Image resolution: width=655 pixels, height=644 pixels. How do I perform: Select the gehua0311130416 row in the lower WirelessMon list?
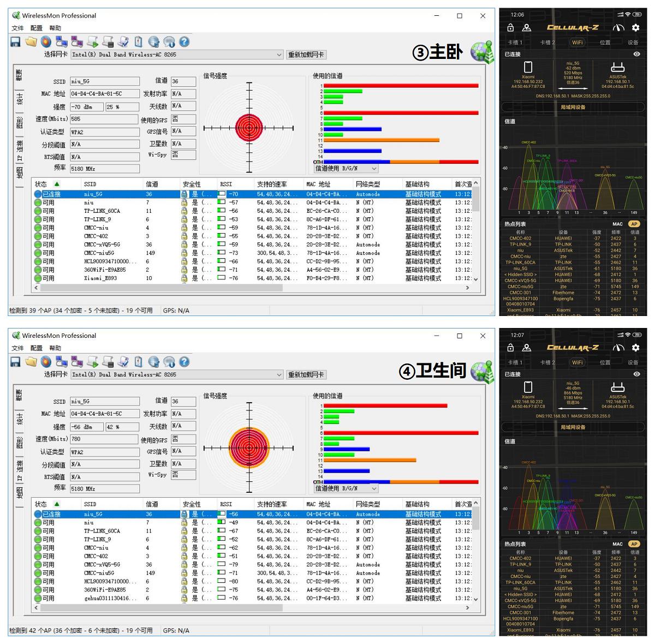tap(253, 598)
